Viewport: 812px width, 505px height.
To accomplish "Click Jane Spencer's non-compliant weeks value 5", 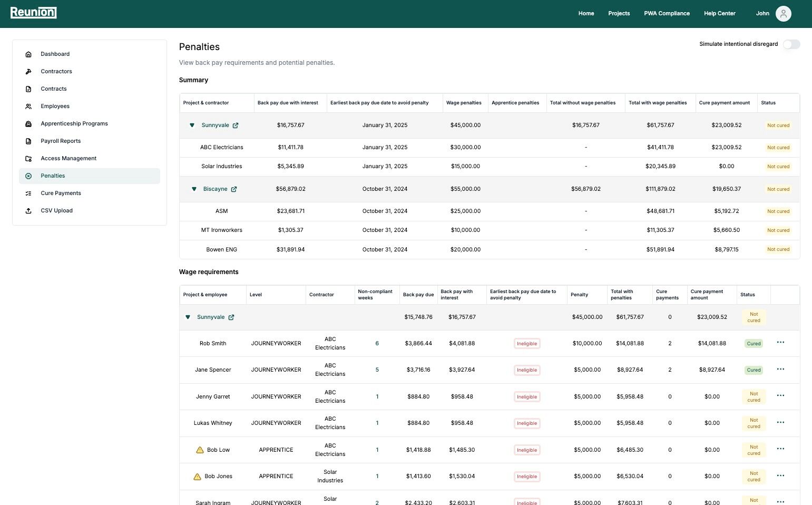I will tap(377, 370).
